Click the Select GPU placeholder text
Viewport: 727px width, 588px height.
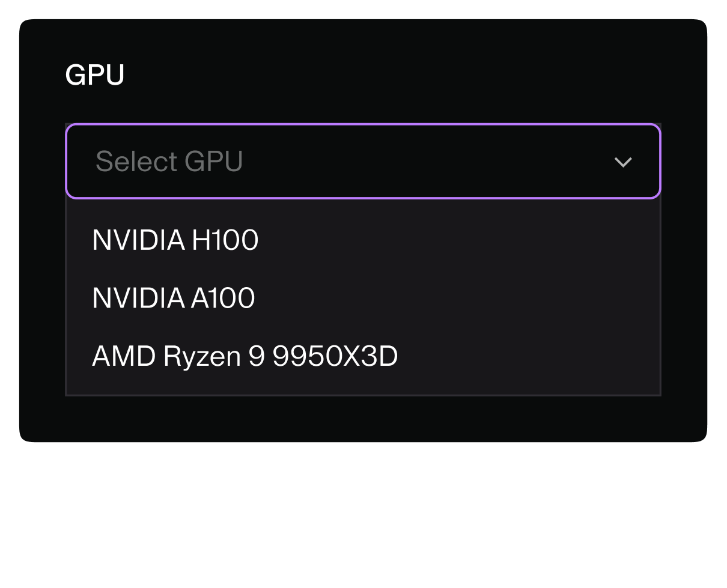coord(169,162)
